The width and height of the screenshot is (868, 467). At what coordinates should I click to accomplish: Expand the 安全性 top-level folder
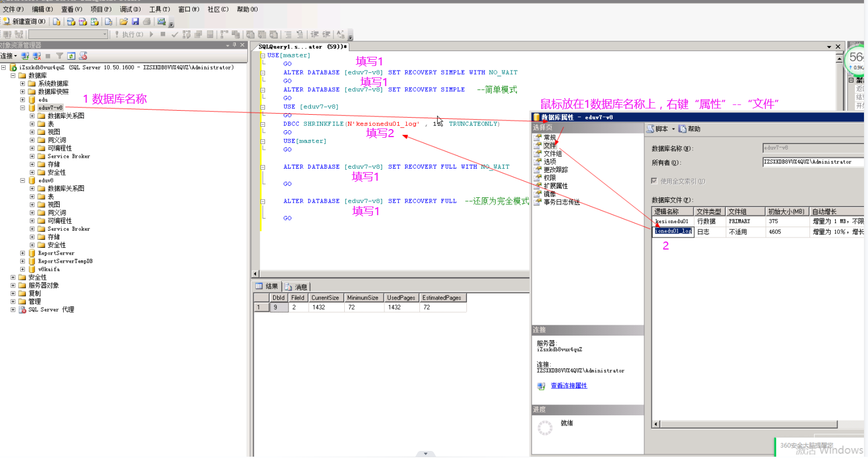click(x=13, y=277)
